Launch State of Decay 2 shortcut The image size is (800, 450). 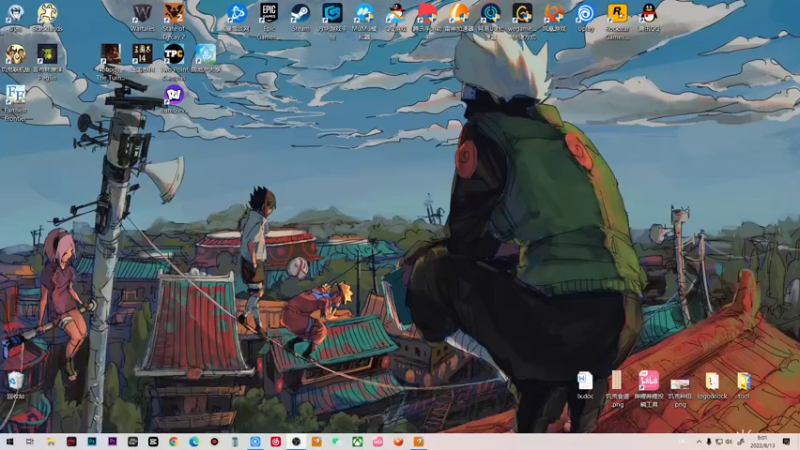point(174,21)
